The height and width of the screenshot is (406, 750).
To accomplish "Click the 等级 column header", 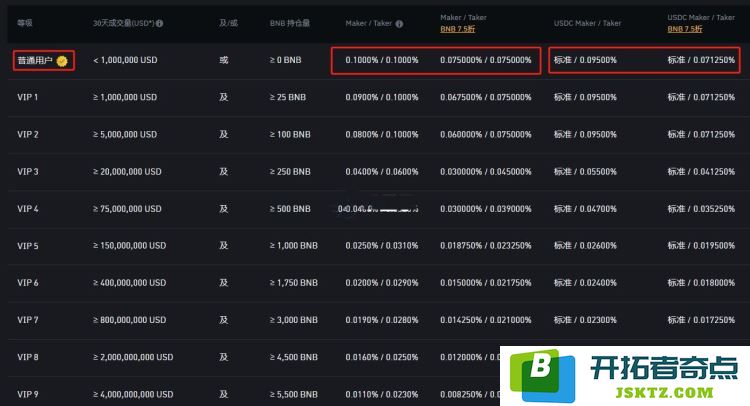I will (25, 23).
